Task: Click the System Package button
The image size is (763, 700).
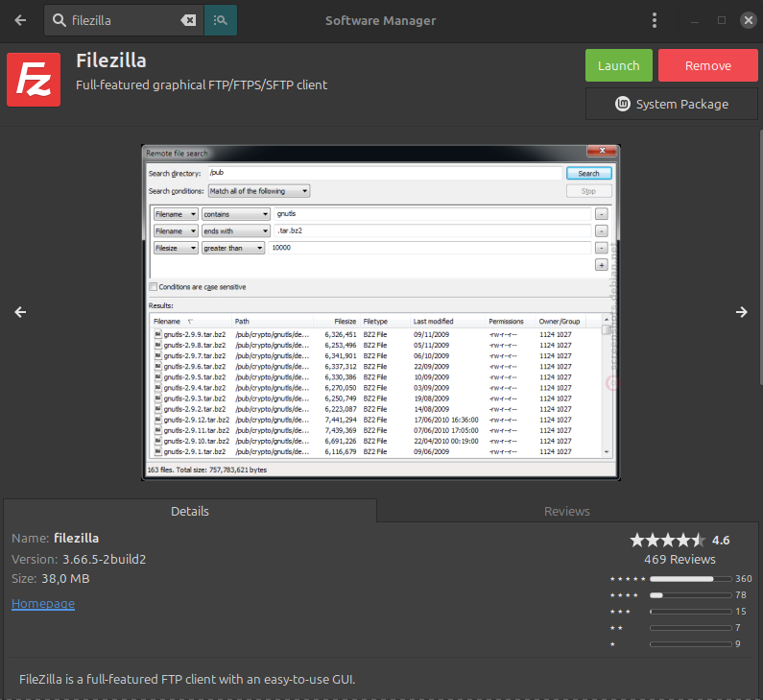Action: [x=671, y=104]
